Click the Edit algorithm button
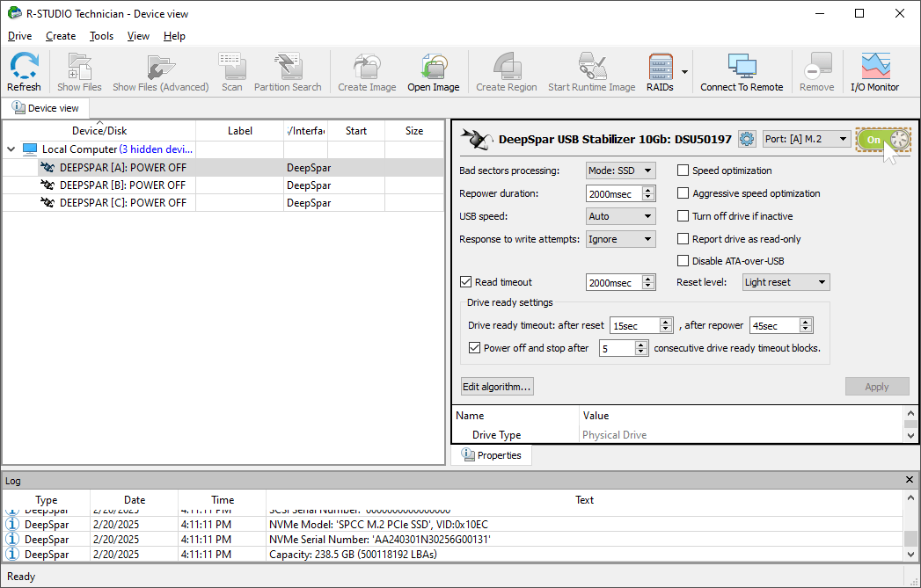This screenshot has width=921, height=588. click(x=497, y=386)
